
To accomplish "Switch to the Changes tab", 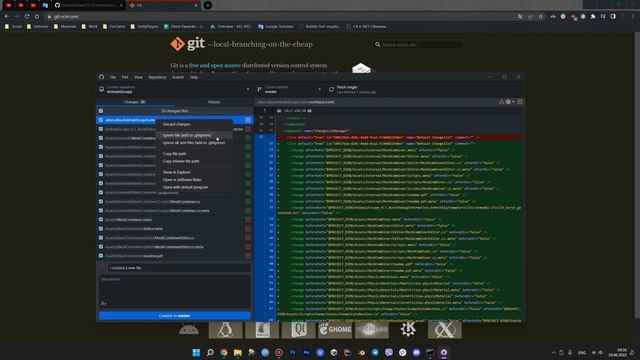I will pos(135,102).
